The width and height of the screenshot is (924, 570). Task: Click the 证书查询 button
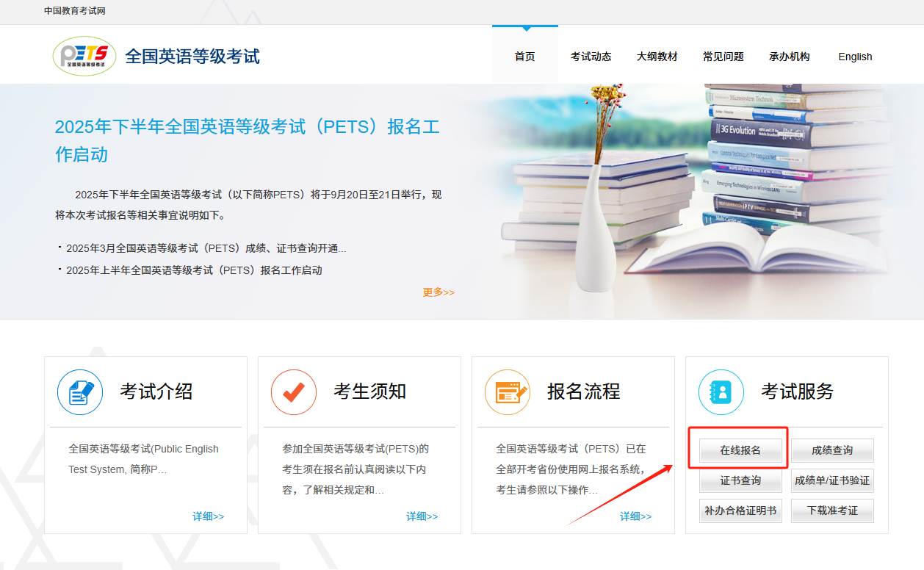[740, 480]
